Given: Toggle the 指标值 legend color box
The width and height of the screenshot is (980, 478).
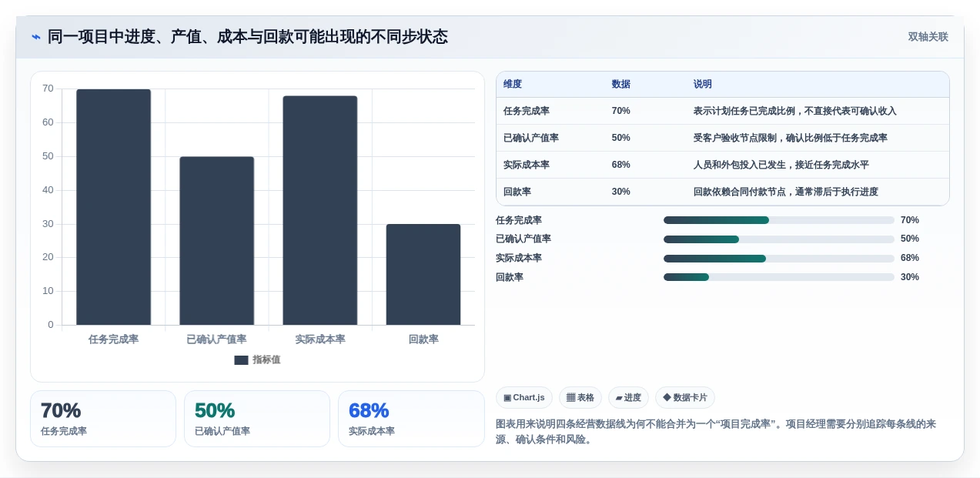Looking at the screenshot, I should click(241, 360).
